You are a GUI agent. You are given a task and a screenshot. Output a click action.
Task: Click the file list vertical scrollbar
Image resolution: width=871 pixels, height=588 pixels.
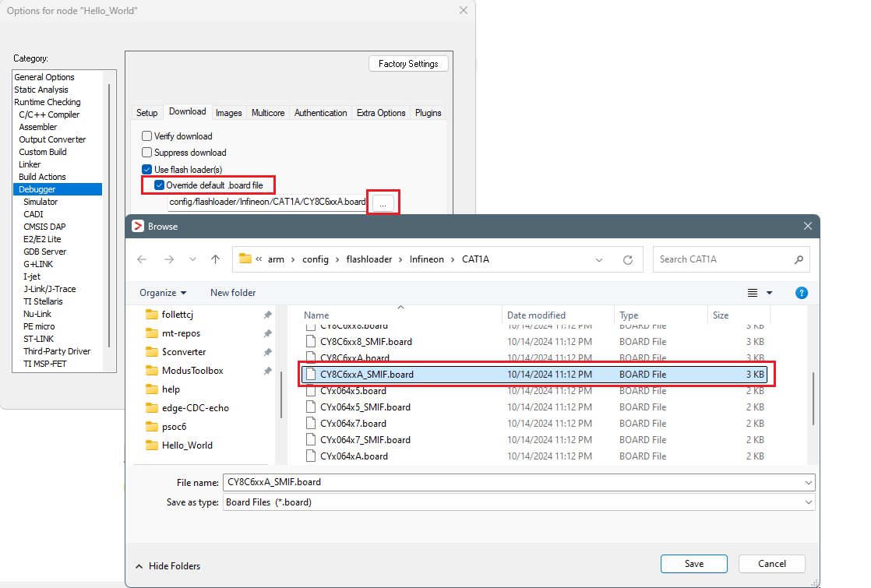(x=813, y=397)
